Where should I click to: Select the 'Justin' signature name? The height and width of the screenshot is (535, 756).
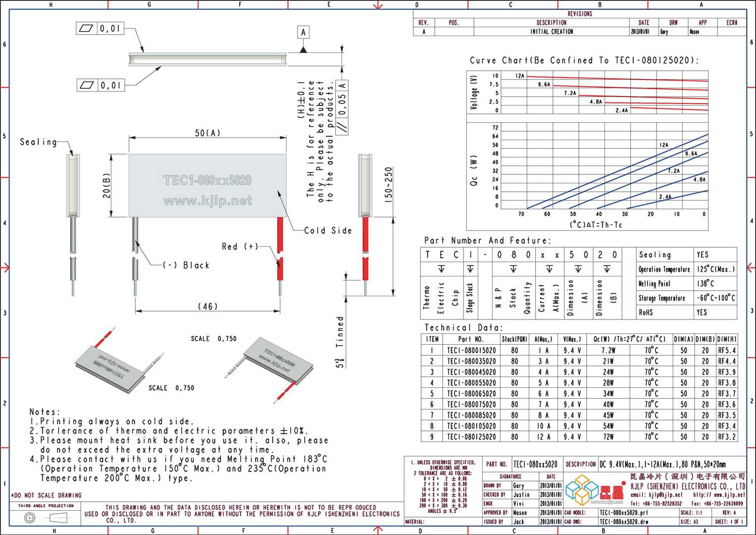(x=521, y=494)
